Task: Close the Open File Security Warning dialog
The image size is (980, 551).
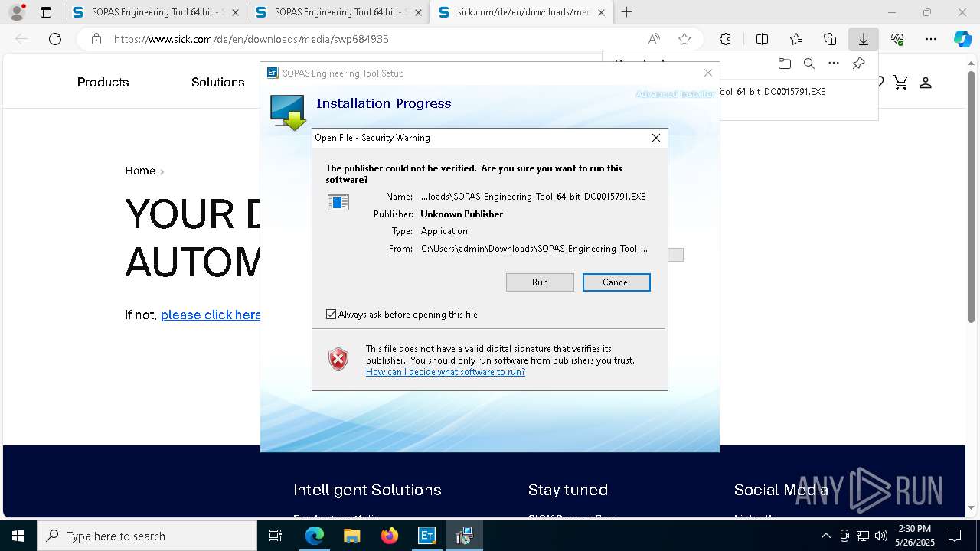Action: [x=656, y=138]
